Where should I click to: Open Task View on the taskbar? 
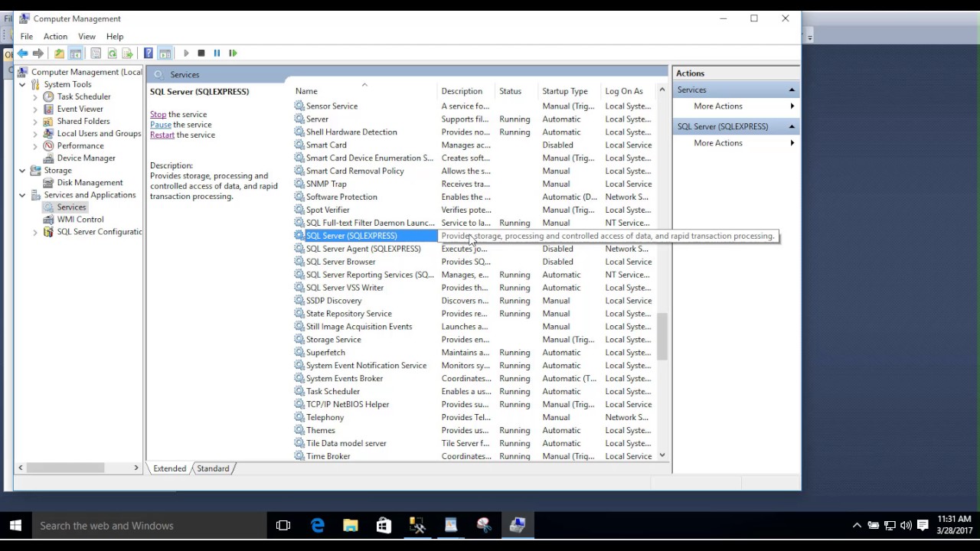283,526
